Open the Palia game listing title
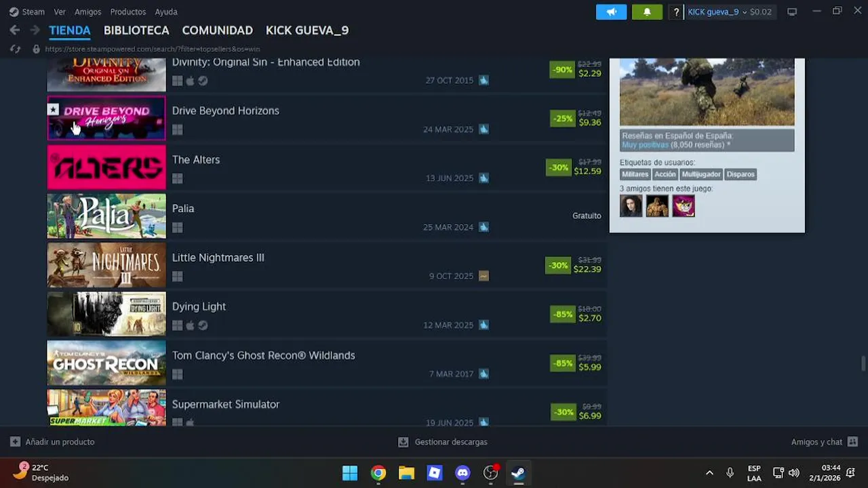 (183, 209)
